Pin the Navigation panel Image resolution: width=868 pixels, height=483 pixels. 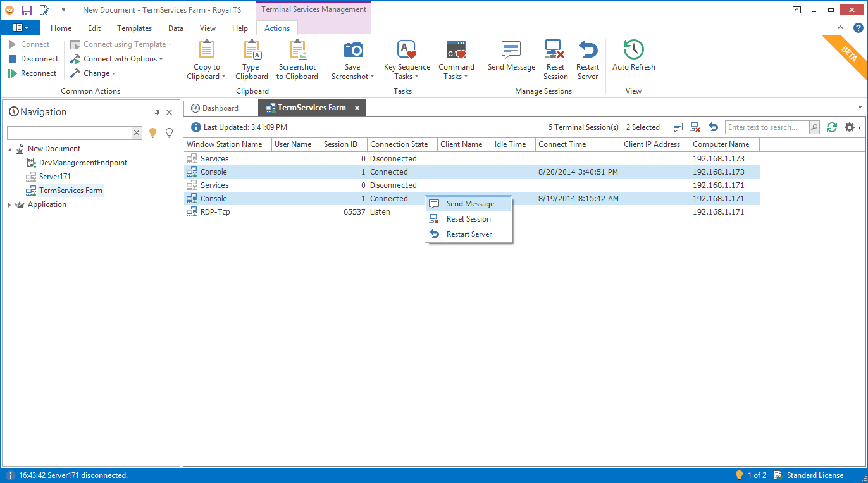point(158,113)
